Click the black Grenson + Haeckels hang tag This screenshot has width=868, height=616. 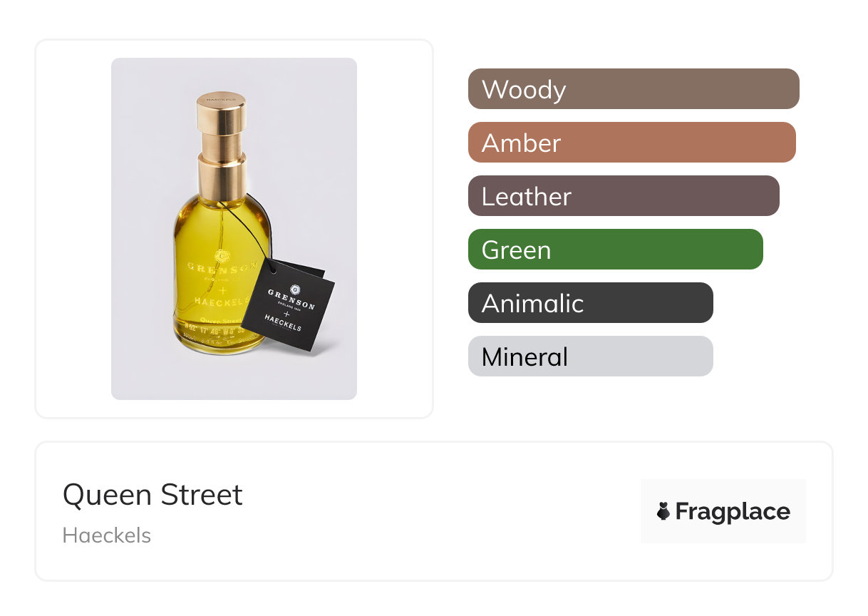pos(288,304)
